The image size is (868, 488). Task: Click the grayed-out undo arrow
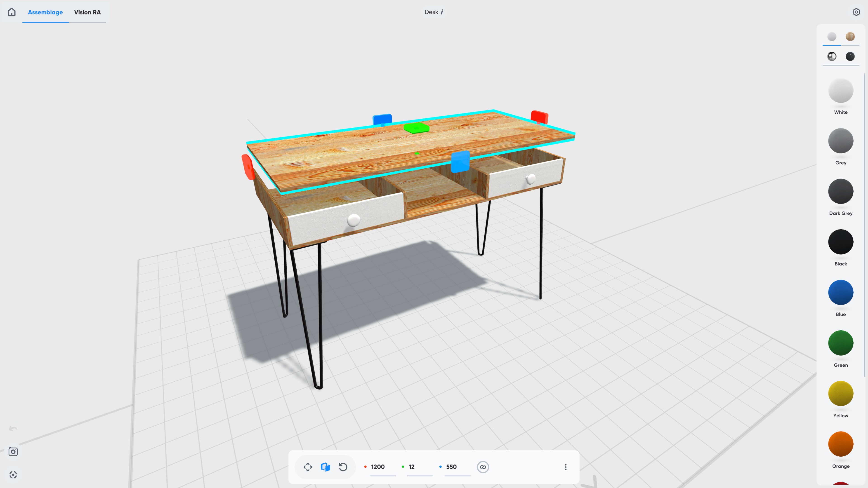click(x=13, y=429)
